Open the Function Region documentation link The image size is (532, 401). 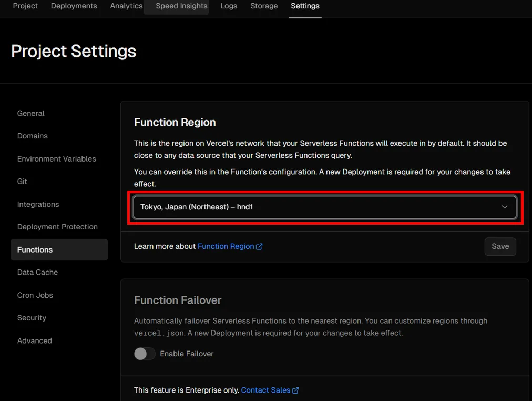226,246
